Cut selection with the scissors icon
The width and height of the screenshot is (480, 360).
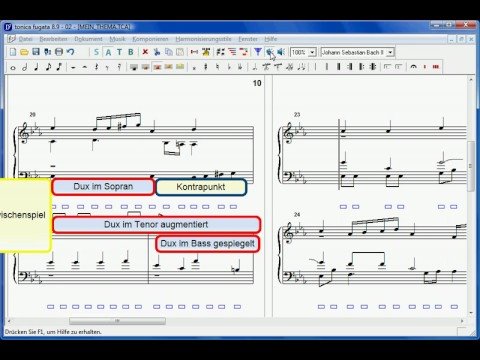click(157, 52)
